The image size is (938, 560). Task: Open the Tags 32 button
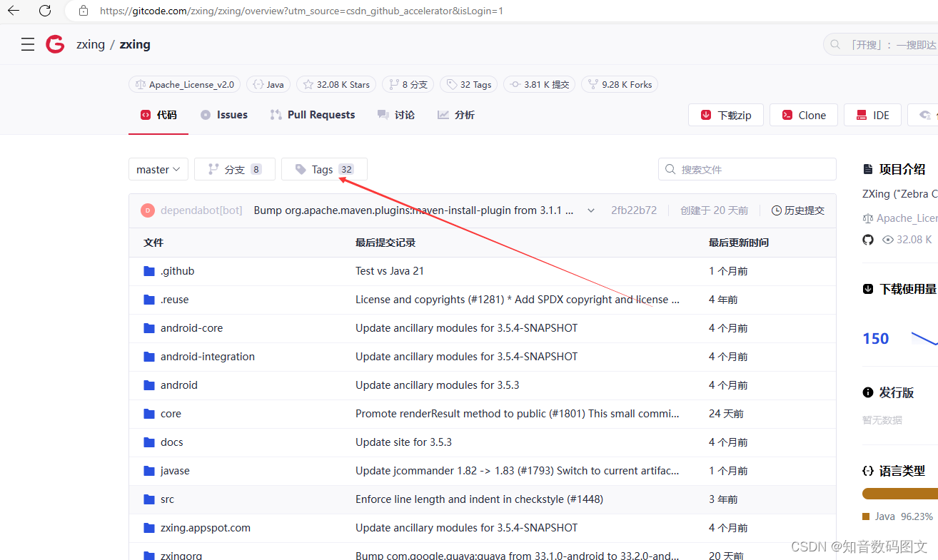[x=324, y=170]
